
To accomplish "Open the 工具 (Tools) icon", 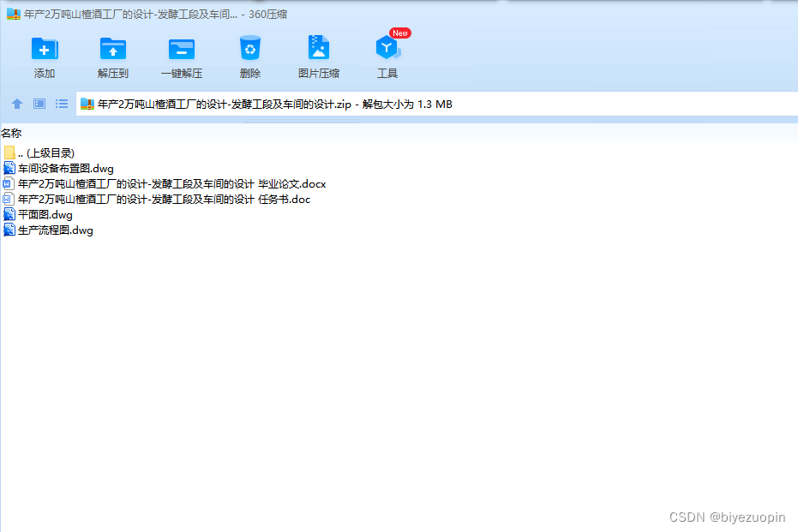I will (387, 48).
